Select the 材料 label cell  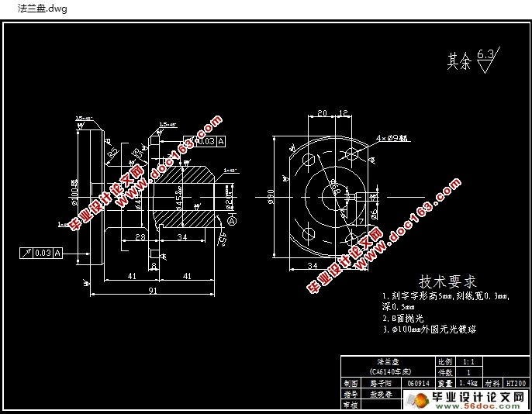pos(492,383)
